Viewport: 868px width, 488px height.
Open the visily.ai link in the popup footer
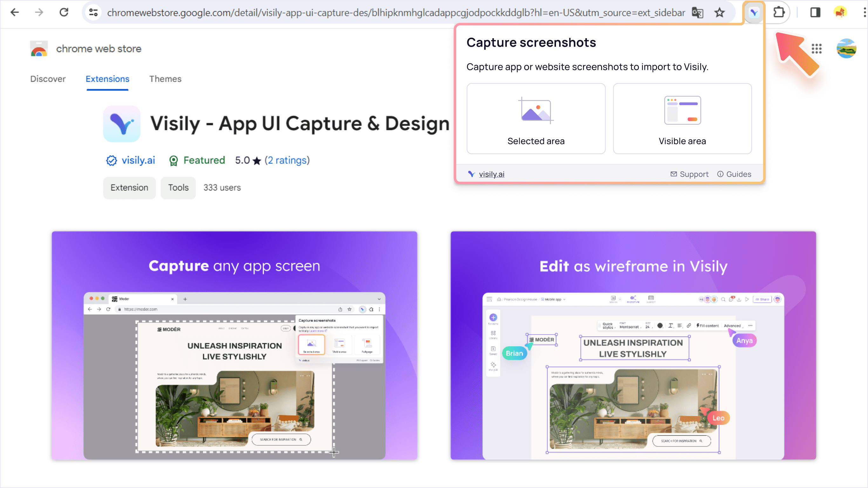[x=492, y=174]
